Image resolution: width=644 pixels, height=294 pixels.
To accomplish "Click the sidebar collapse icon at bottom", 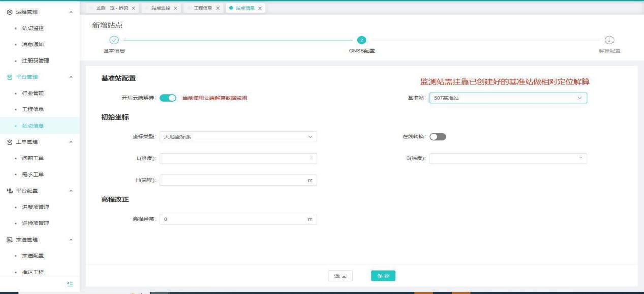I will pos(71,284).
